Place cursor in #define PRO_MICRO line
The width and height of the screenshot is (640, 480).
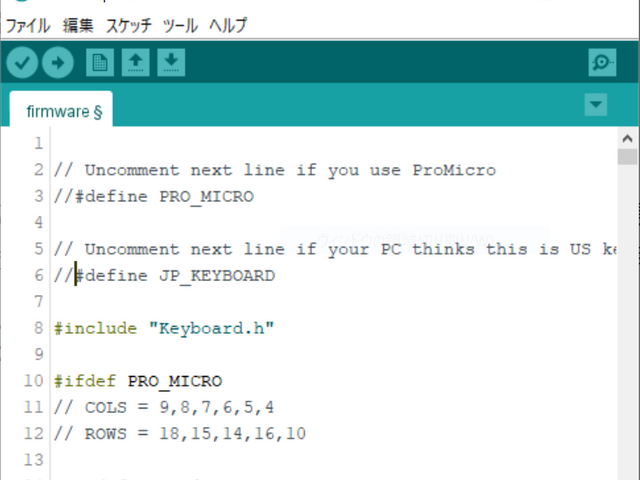tap(154, 197)
